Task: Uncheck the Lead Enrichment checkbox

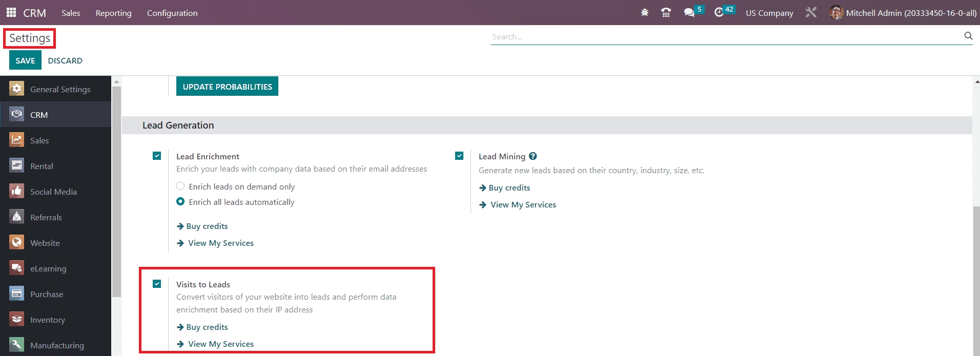Action: (x=157, y=156)
